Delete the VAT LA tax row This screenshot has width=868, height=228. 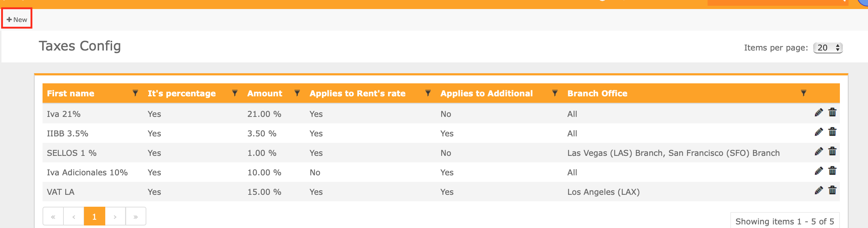(832, 190)
